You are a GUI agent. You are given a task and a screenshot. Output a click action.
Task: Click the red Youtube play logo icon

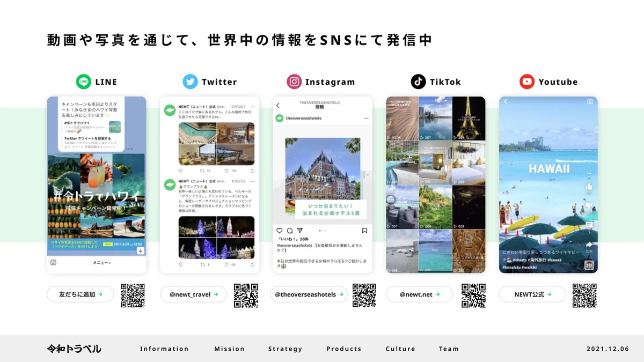(x=527, y=82)
